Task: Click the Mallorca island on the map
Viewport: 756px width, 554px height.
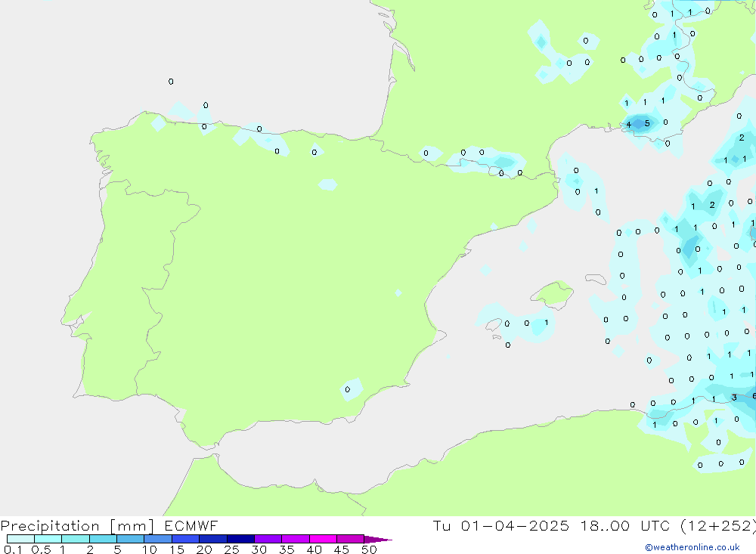Action: [x=552, y=293]
